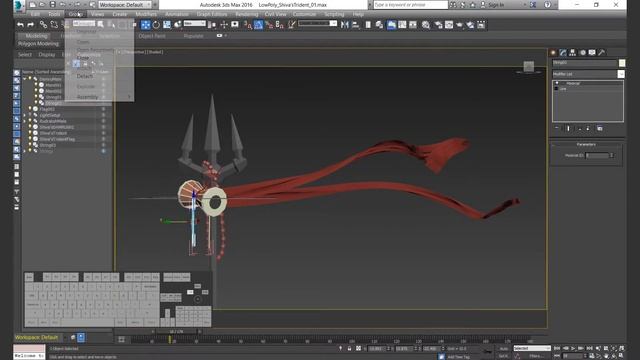Expand the Polygon Modeling ribbon panel
Viewport: 640px width, 360px height.
39,44
